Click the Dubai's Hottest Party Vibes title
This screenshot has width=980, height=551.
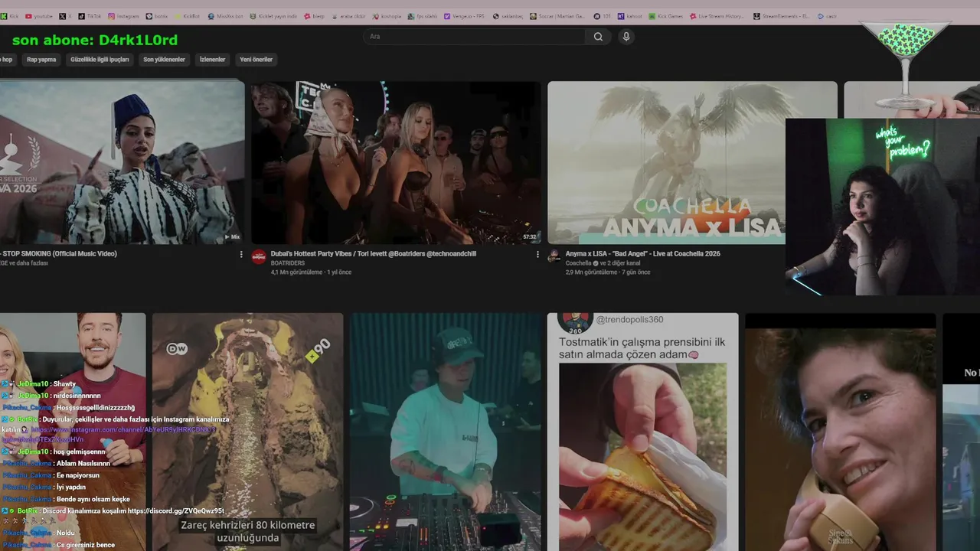373,253
